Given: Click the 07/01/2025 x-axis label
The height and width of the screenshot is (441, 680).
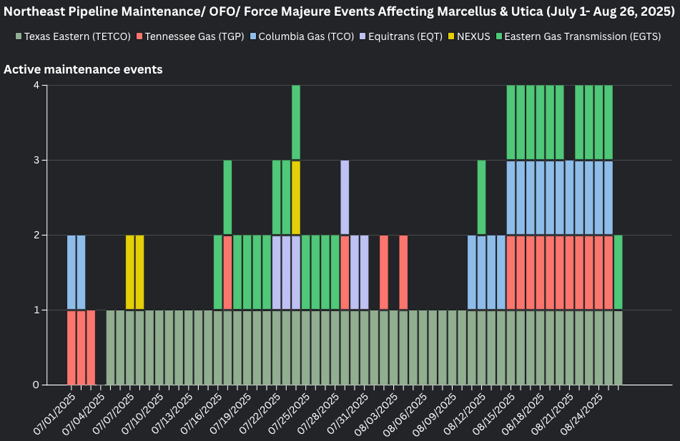Looking at the screenshot, I should [55, 414].
